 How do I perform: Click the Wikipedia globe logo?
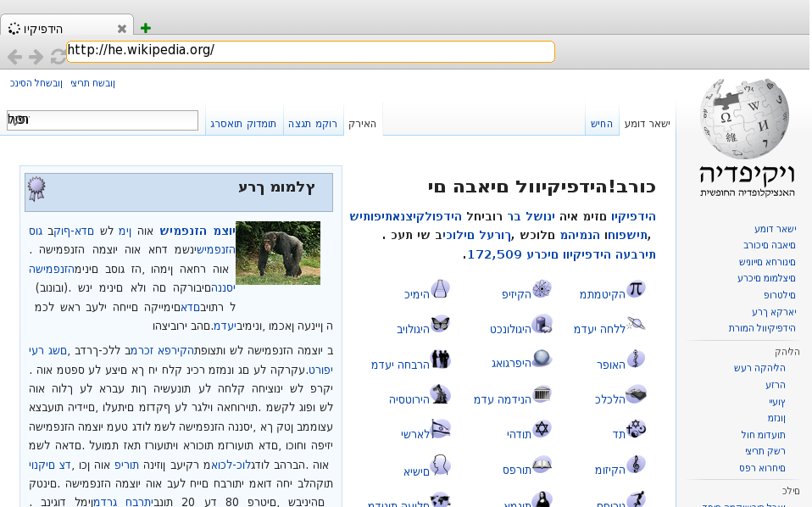coord(744,119)
